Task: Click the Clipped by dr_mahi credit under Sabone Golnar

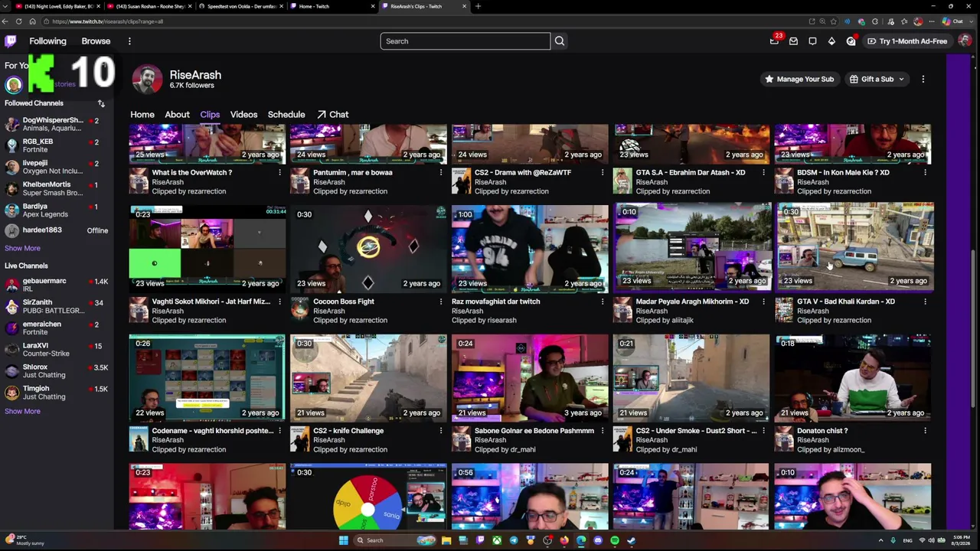Action: coord(505,450)
